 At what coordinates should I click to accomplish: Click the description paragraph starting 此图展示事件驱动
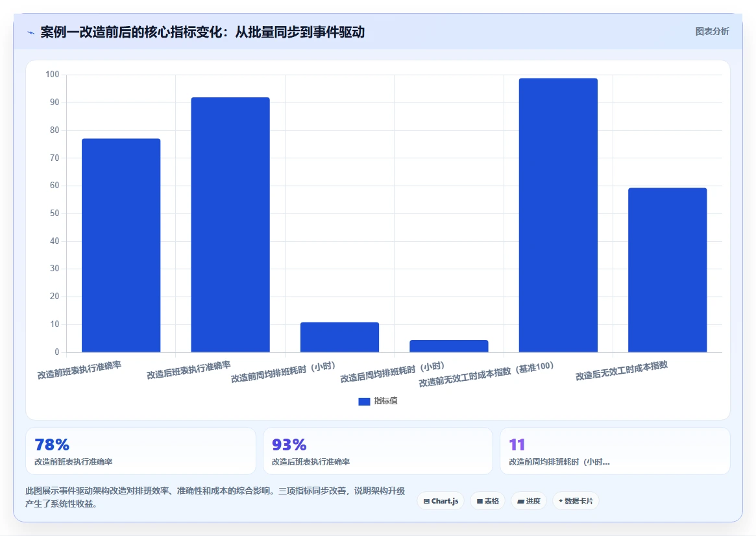(215, 497)
